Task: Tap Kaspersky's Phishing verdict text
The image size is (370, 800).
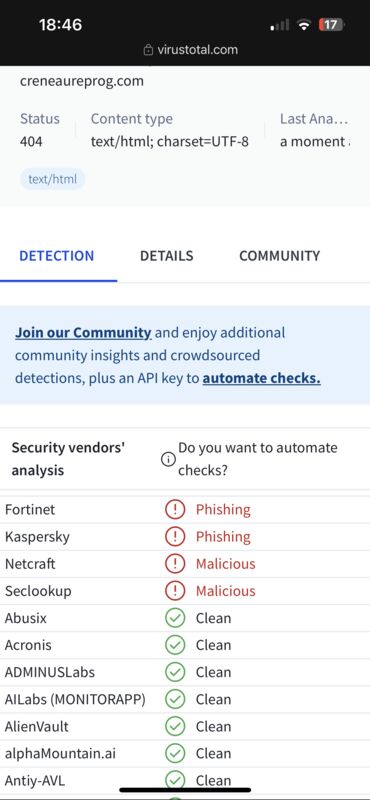Action: 223,537
